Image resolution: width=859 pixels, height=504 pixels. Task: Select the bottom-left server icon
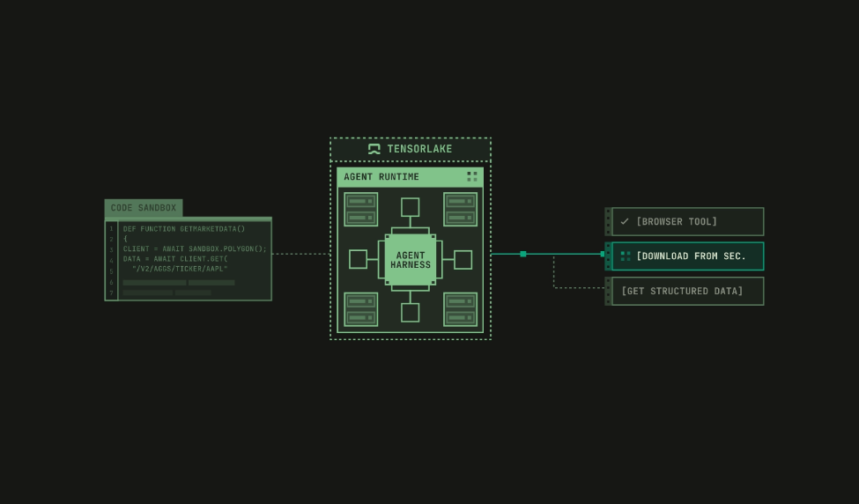pyautogui.click(x=361, y=309)
